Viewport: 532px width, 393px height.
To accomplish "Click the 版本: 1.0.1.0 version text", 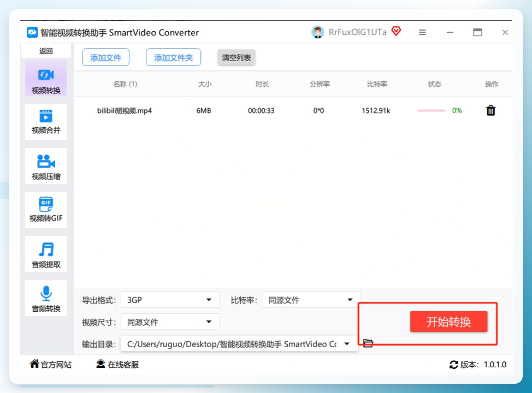I will pos(483,365).
